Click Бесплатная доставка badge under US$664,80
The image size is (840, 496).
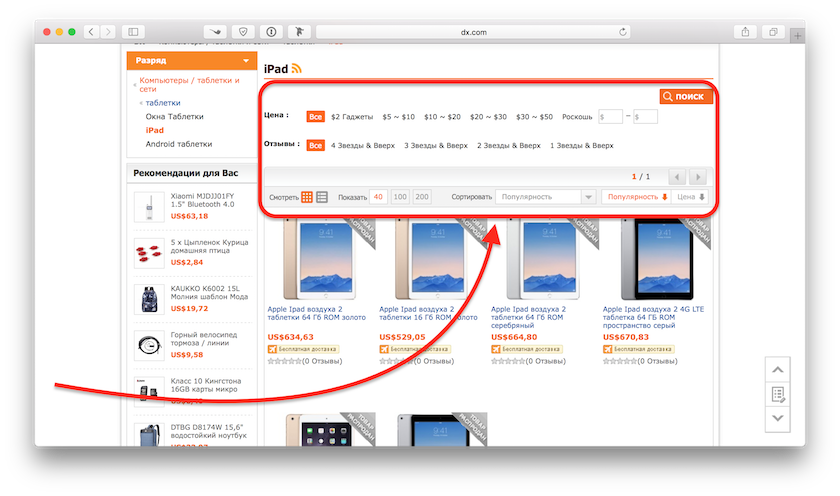pyautogui.click(x=527, y=349)
